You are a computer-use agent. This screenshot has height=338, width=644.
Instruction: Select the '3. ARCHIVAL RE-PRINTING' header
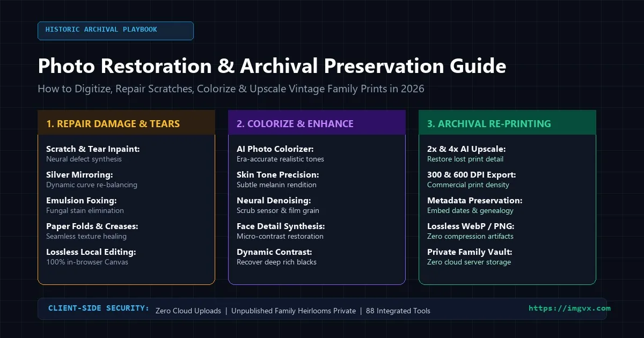507,123
